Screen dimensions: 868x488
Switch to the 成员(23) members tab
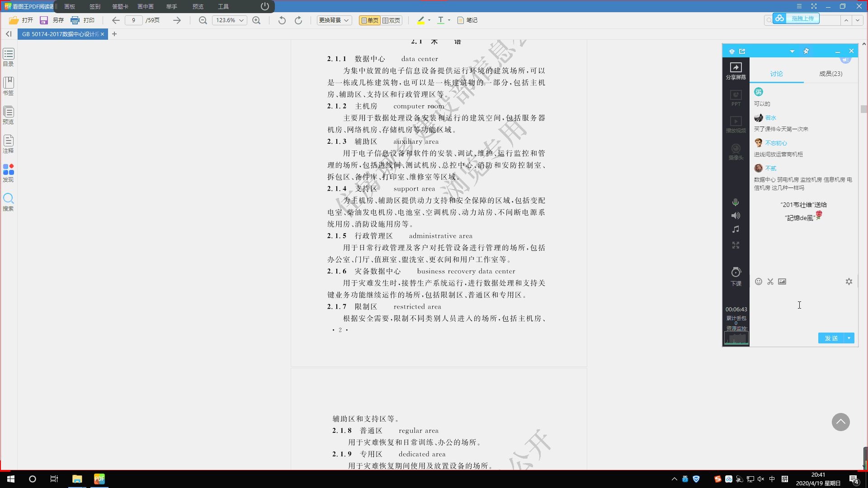point(831,74)
